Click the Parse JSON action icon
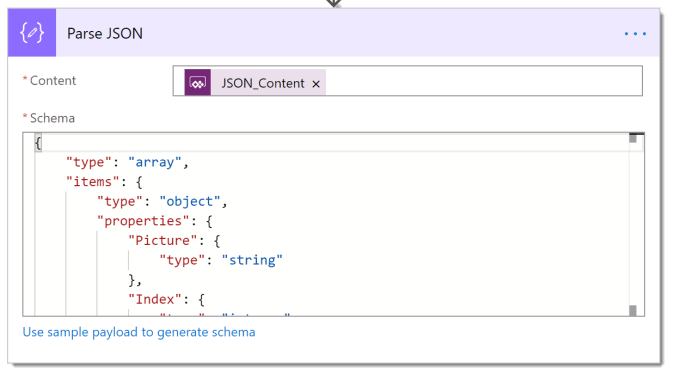 point(32,33)
